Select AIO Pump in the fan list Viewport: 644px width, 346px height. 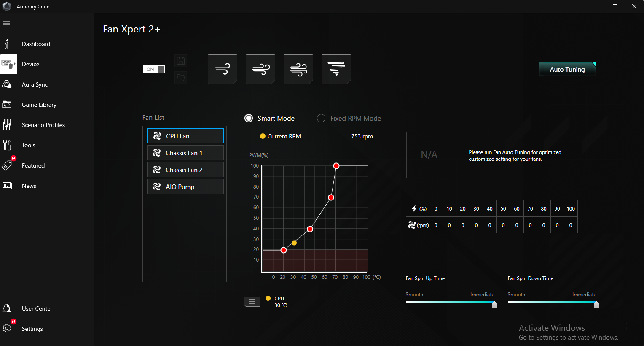click(185, 187)
